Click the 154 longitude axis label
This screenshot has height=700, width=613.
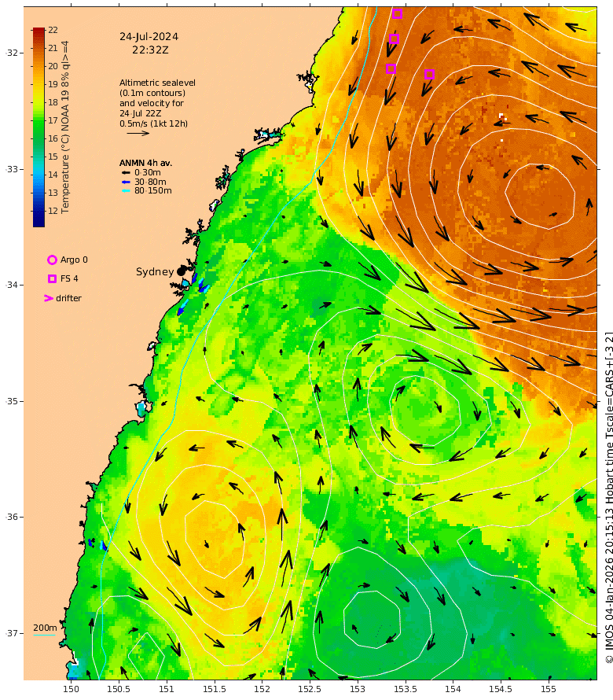(x=453, y=689)
